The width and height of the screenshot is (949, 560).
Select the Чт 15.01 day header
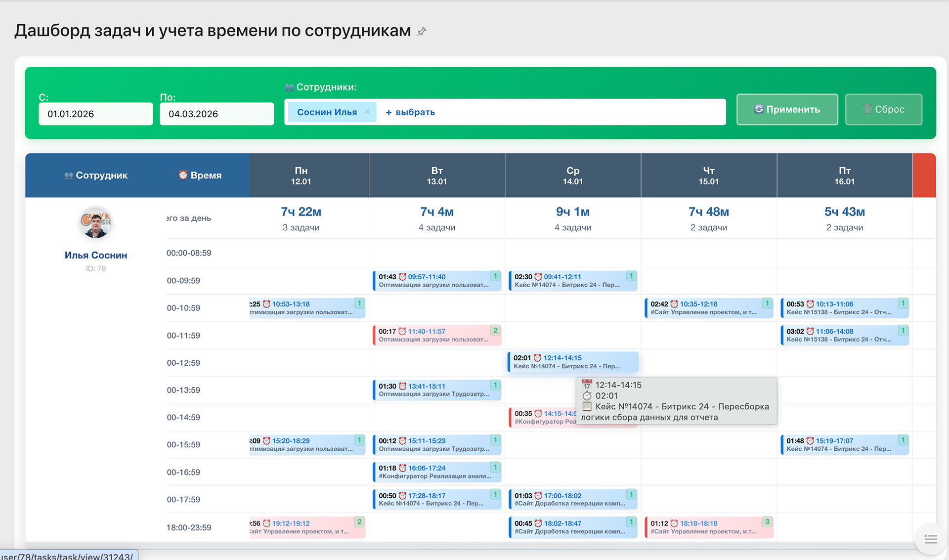(x=709, y=175)
